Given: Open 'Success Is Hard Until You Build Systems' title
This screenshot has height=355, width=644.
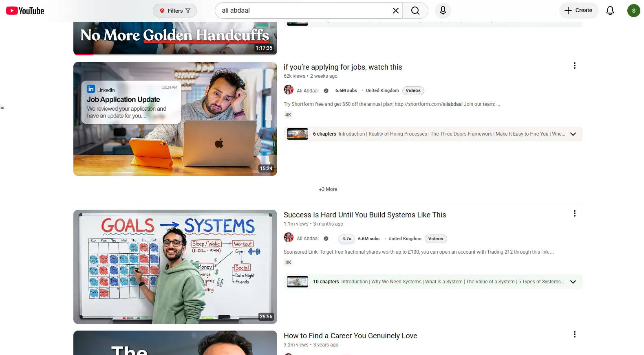Looking at the screenshot, I should (x=365, y=215).
